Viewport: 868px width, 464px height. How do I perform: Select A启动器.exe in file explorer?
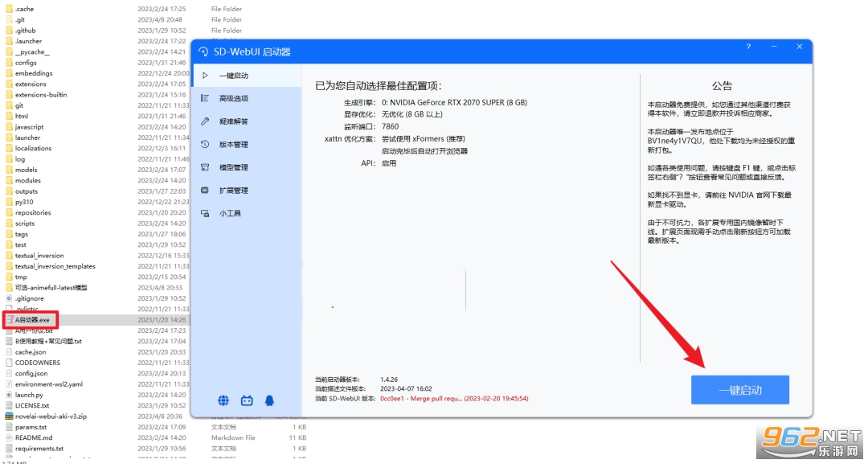[x=32, y=319]
